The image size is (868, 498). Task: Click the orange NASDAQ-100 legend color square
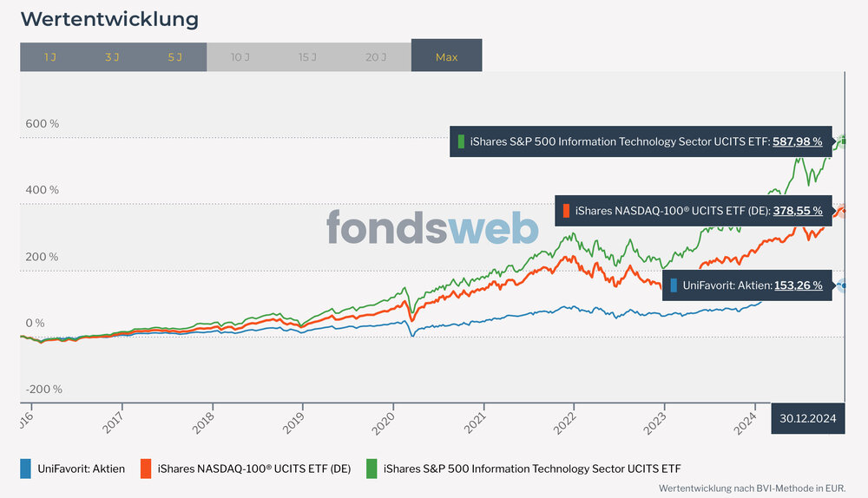click(146, 469)
